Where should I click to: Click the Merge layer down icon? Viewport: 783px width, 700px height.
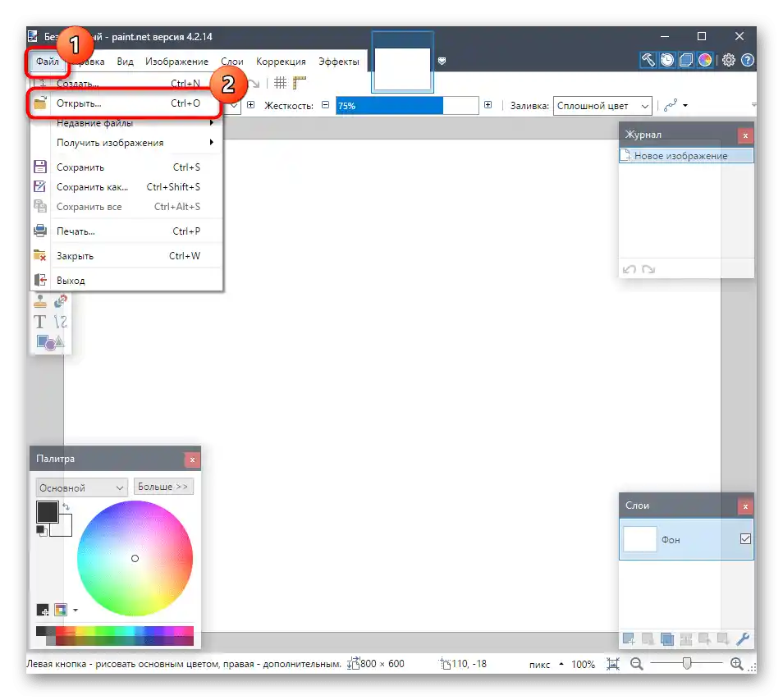[685, 638]
